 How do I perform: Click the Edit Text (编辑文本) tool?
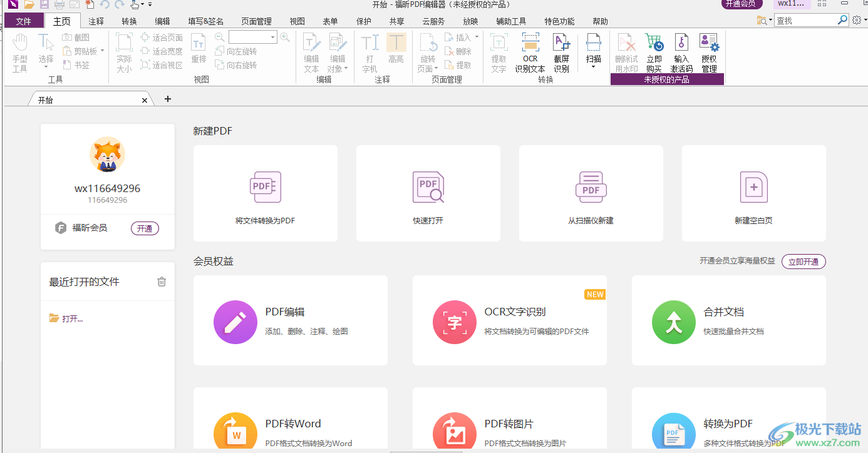point(311,53)
